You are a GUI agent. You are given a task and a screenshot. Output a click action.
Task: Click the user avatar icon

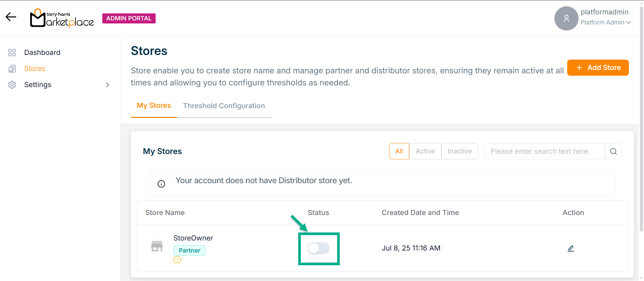coord(566,18)
